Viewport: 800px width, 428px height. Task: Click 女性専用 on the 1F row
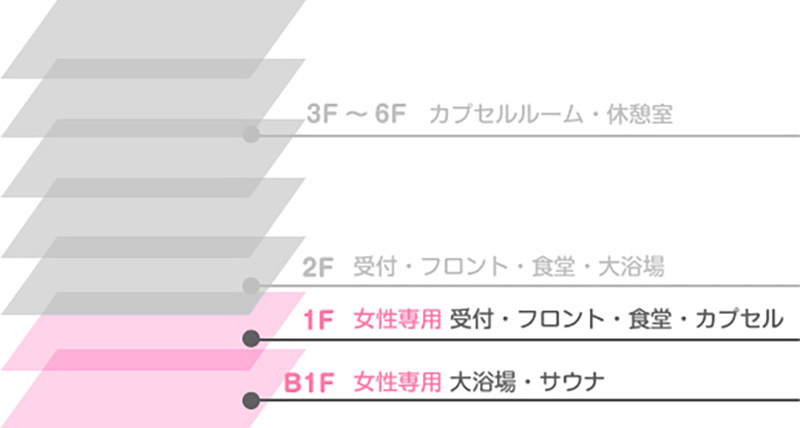tap(397, 320)
